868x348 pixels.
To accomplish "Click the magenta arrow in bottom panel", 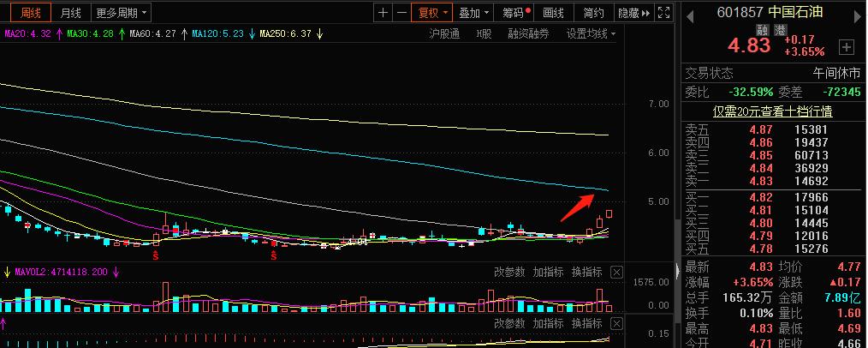I will click(3, 322).
